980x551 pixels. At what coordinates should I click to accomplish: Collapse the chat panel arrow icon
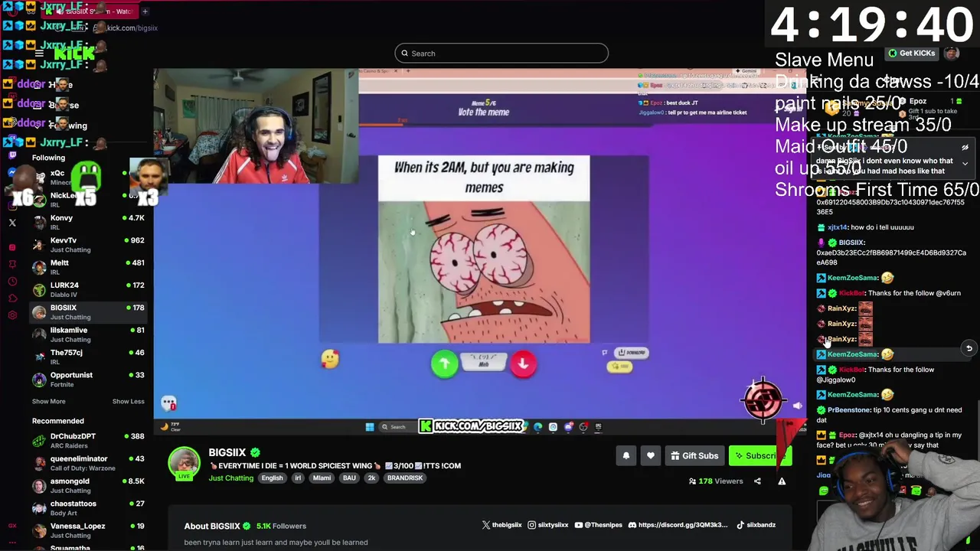(x=816, y=80)
